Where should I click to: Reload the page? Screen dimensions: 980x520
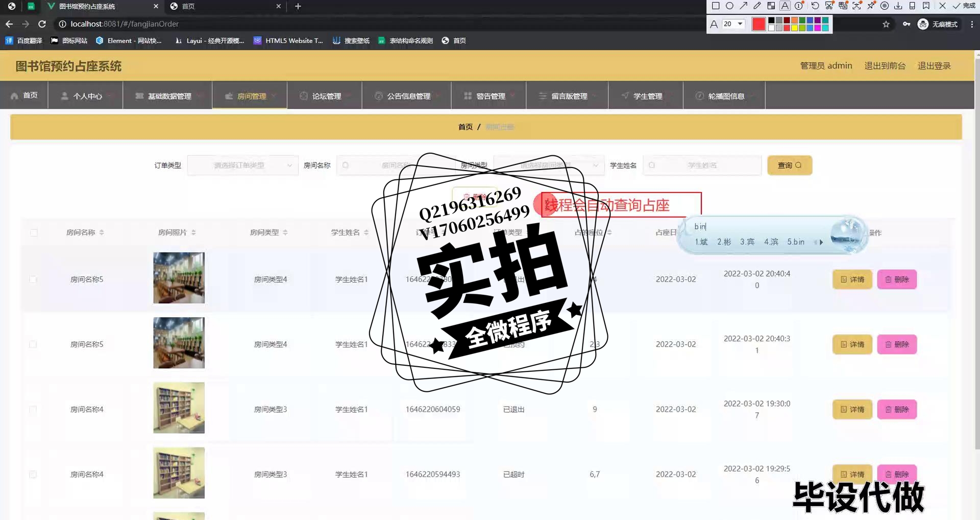(42, 24)
